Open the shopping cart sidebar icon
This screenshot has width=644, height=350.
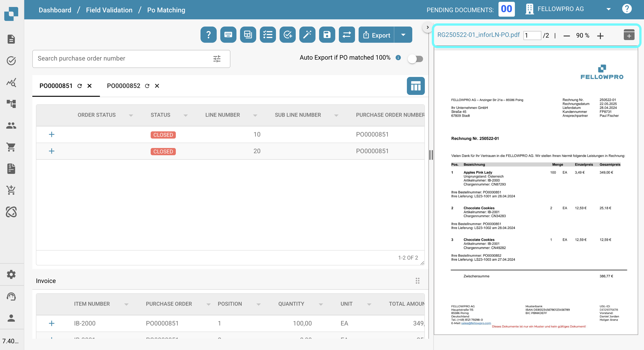[x=11, y=147]
